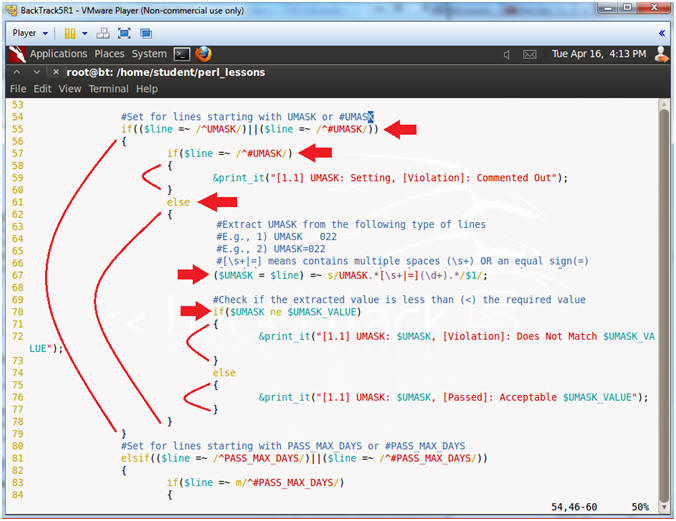Click the Commented Out print_it line
This screenshot has height=521, width=676.
[390, 178]
